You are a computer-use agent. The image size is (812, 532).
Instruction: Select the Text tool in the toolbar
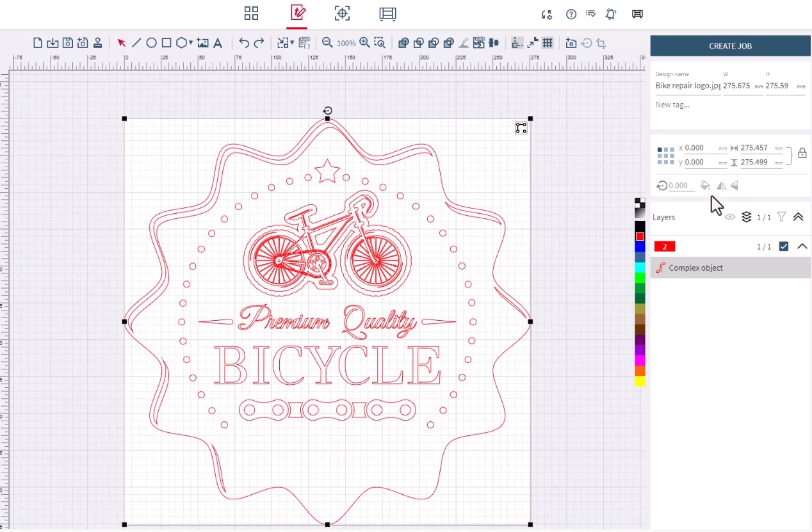(x=218, y=43)
